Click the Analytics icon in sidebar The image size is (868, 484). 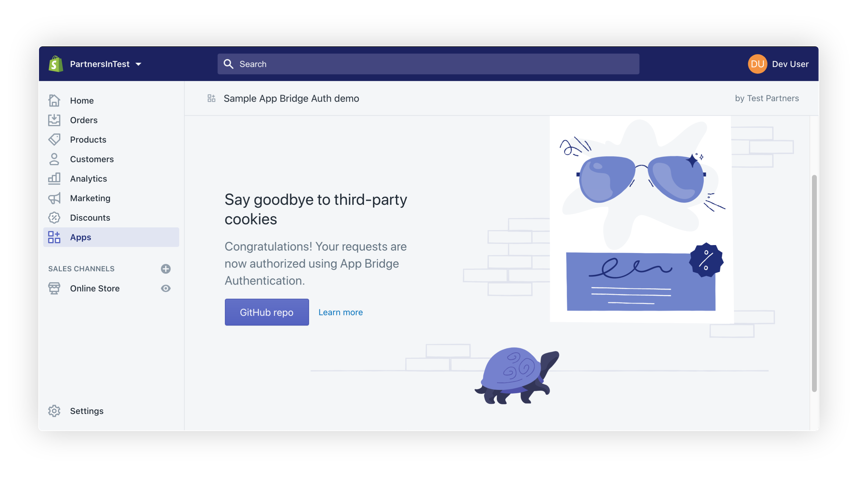54,178
